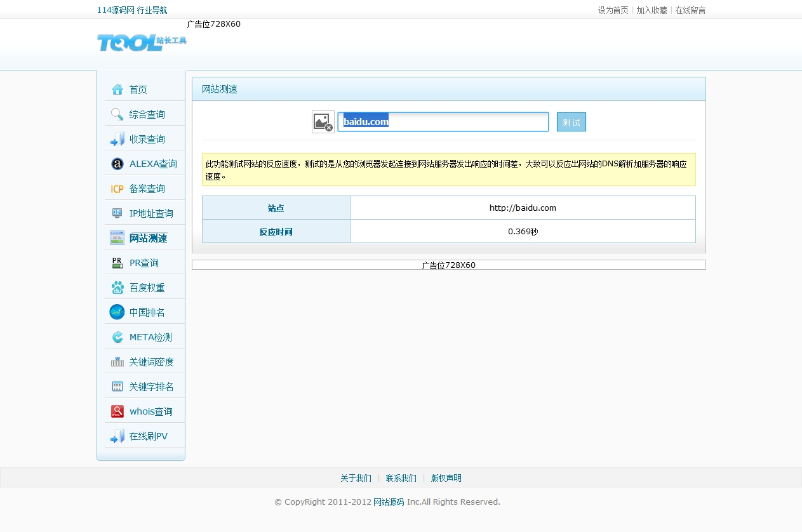Click the 网站源码 copyright link
The width and height of the screenshot is (802, 532).
pos(389,502)
